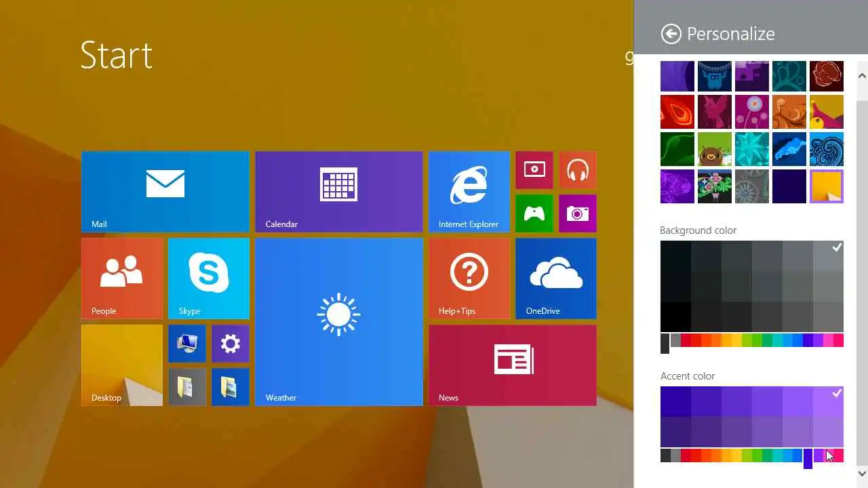The height and width of the screenshot is (488, 868).
Task: Click the Personalize panel scroll down arrow
Action: click(863, 473)
